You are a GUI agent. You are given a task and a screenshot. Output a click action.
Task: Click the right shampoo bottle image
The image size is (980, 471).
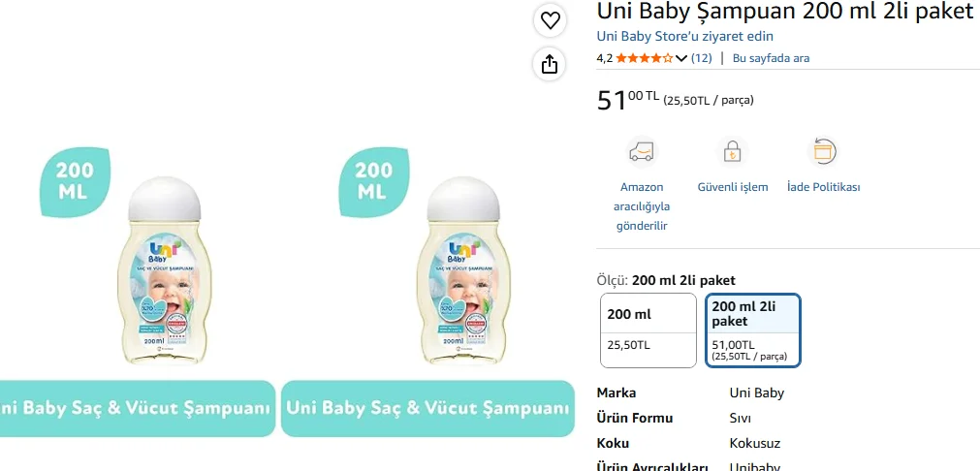pyautogui.click(x=463, y=270)
